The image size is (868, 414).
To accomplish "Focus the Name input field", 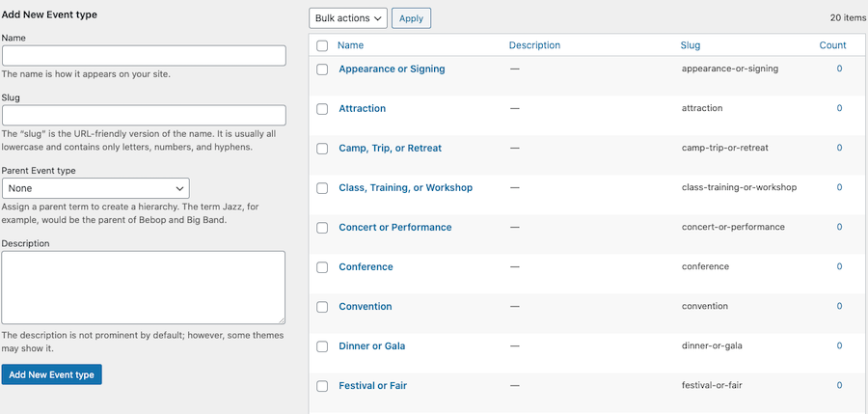I will tap(144, 56).
